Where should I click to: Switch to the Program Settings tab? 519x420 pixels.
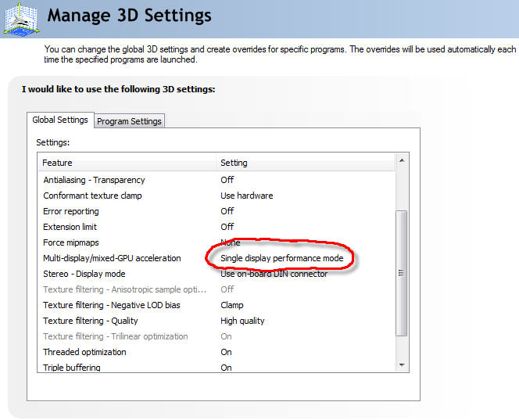click(x=129, y=121)
